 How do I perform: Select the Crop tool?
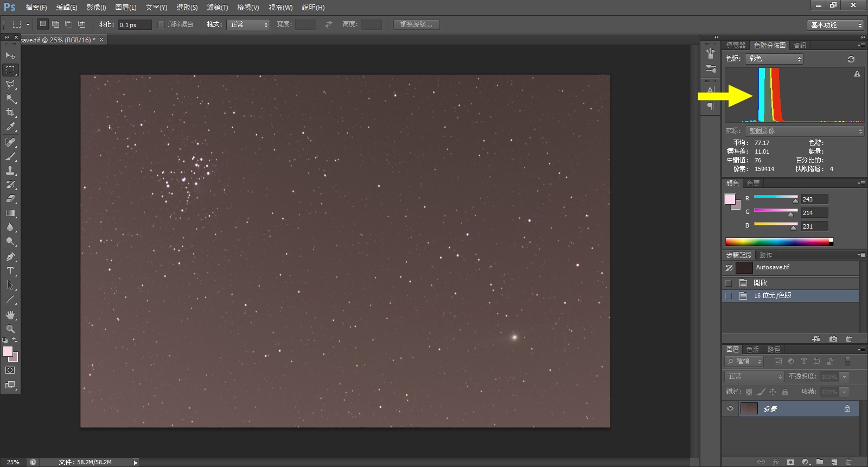10,112
